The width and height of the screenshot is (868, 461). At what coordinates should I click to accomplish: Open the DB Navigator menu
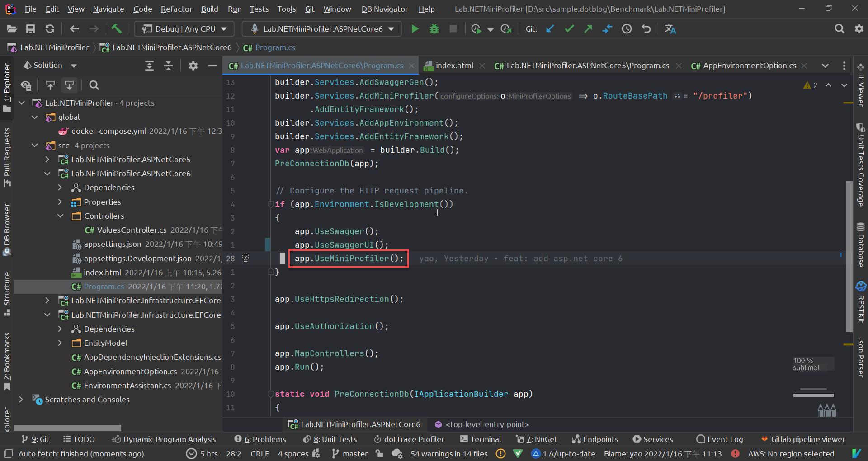pos(384,9)
